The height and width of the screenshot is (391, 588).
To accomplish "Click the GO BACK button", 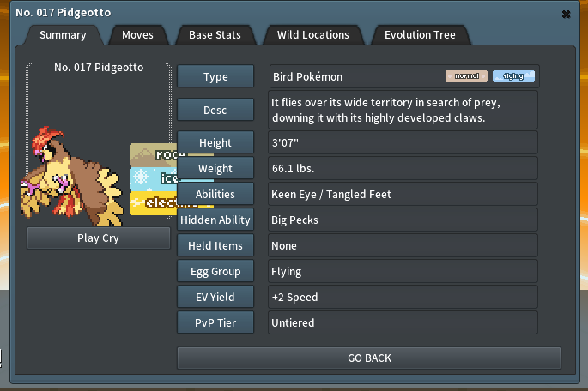I will click(x=369, y=358).
